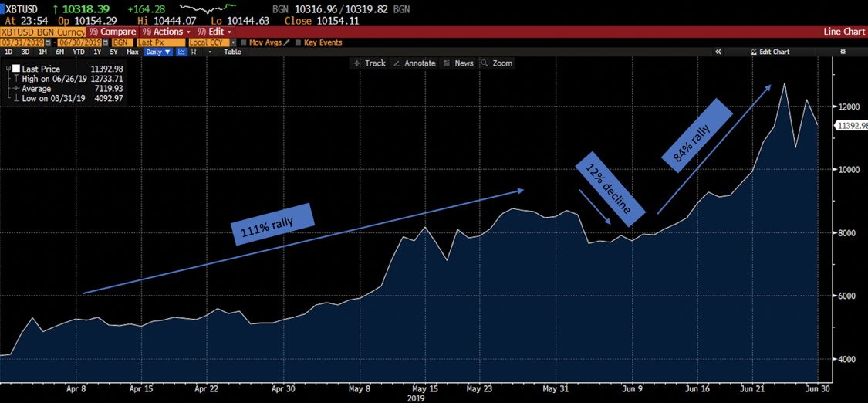868x403 pixels.
Task: Open chart settings gear icon
Action: point(843,52)
